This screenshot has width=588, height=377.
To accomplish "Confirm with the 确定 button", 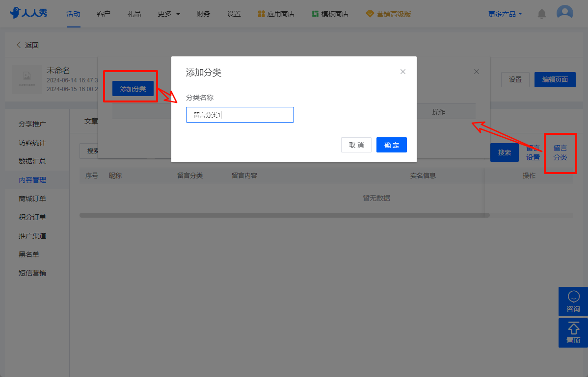I will pyautogui.click(x=392, y=145).
